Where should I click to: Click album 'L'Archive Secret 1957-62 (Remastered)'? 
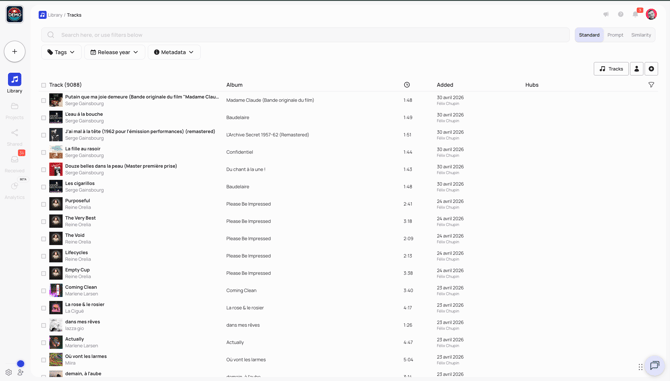(x=267, y=135)
